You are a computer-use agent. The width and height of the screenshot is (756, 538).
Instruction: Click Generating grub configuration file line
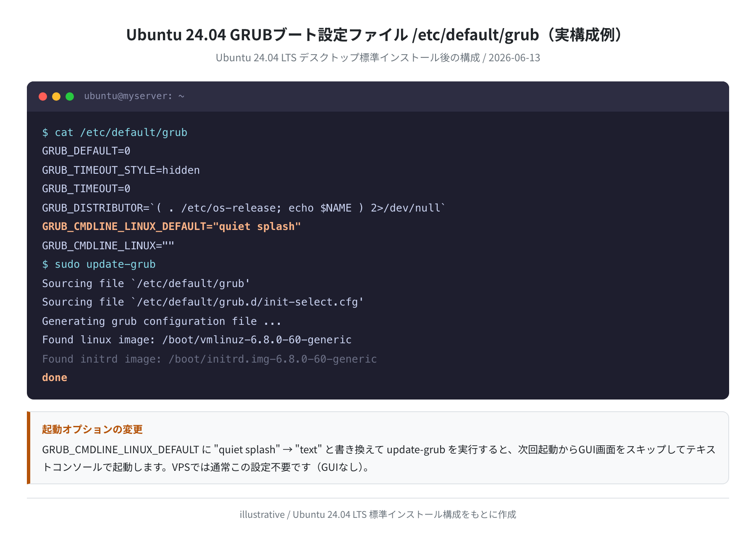pyautogui.click(x=162, y=321)
